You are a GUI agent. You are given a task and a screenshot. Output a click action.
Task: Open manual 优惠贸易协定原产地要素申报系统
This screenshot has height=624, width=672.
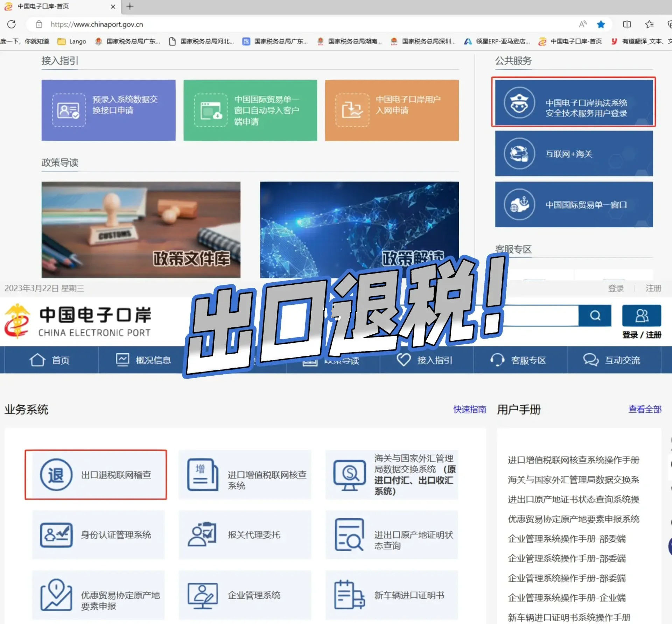tap(573, 519)
